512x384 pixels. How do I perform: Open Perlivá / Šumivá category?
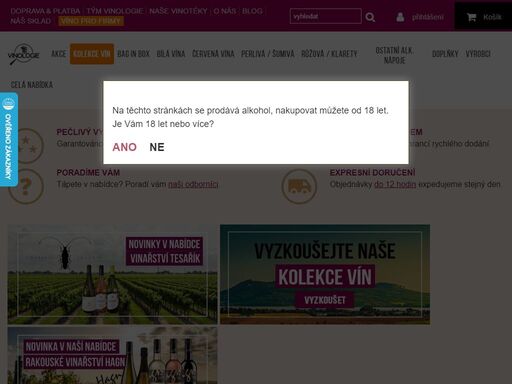(268, 54)
